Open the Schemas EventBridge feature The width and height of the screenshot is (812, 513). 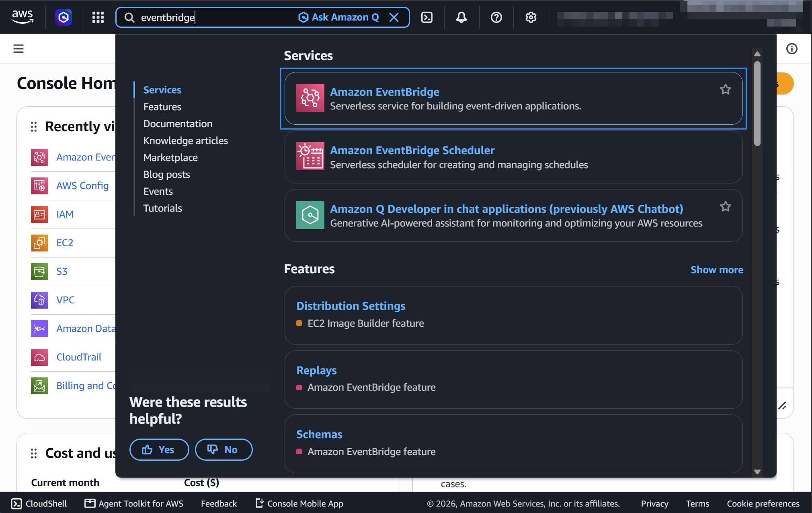point(513,444)
